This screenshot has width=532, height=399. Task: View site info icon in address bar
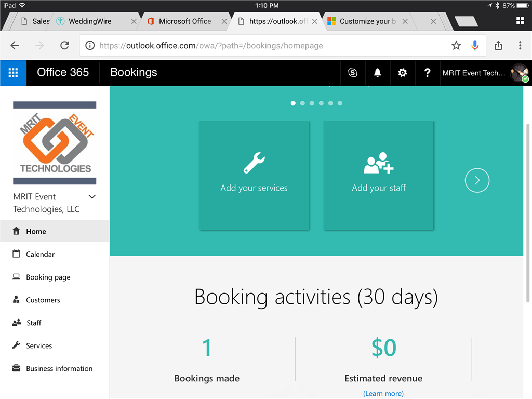coord(90,46)
